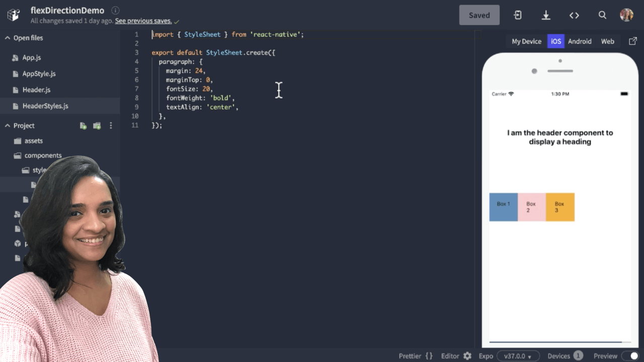Open App.js from open files
The height and width of the screenshot is (362, 644).
pyautogui.click(x=32, y=58)
